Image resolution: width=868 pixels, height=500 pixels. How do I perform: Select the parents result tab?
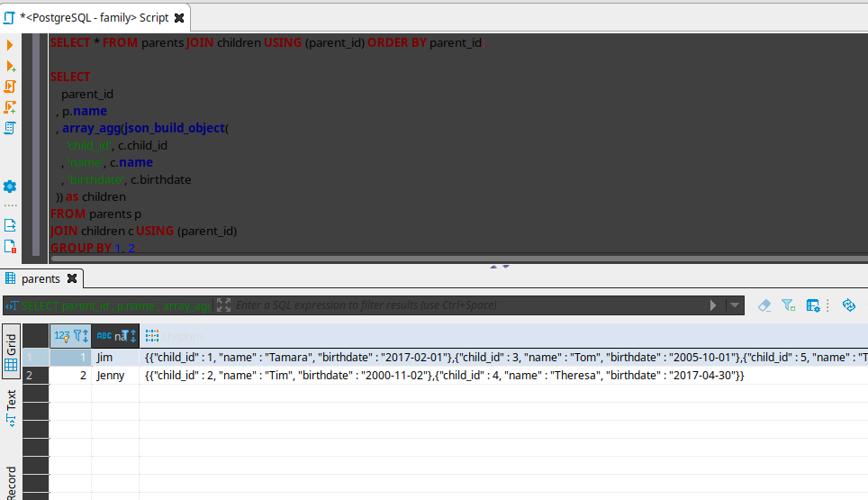coord(41,278)
